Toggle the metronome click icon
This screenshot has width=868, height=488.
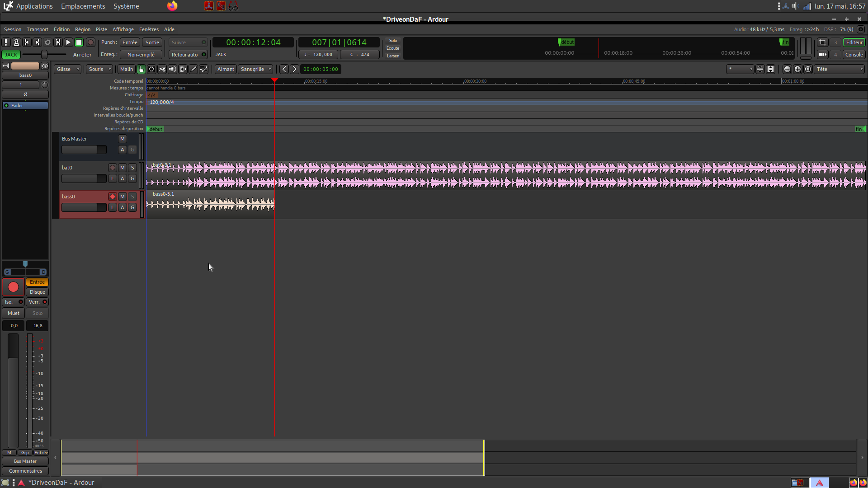[x=16, y=42]
